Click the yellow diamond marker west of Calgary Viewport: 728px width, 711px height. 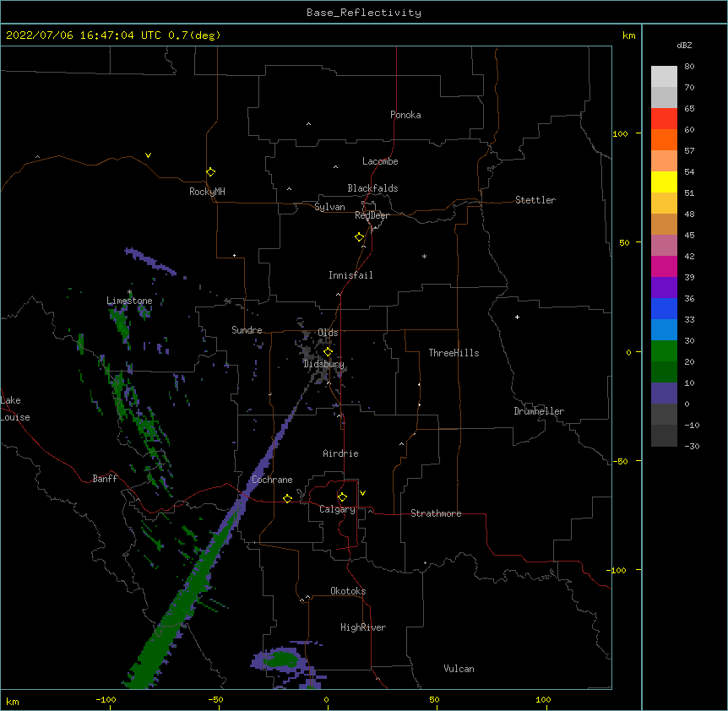coord(287,498)
